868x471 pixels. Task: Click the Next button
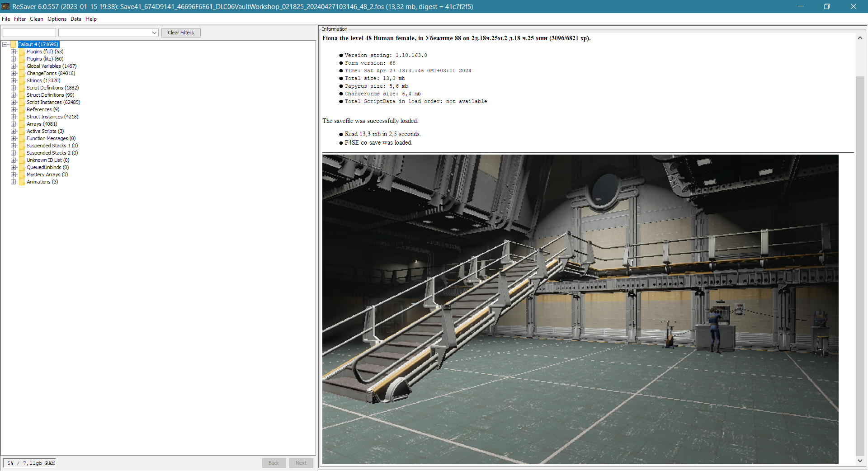pyautogui.click(x=301, y=463)
